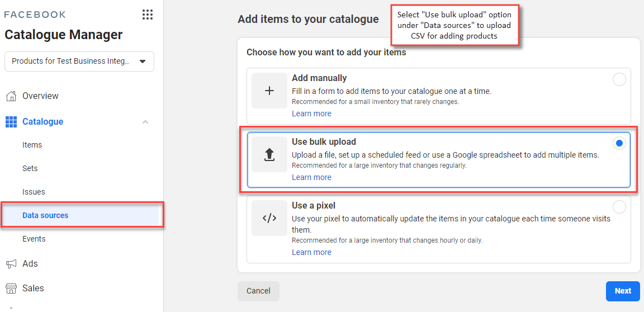
Task: Open the Products for Test Business catalogue dropdown
Action: [79, 62]
